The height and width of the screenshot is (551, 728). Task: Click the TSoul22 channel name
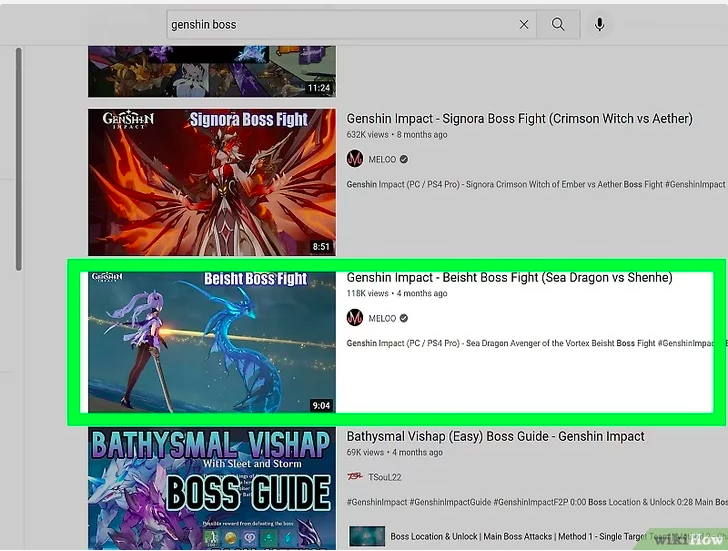pos(384,477)
